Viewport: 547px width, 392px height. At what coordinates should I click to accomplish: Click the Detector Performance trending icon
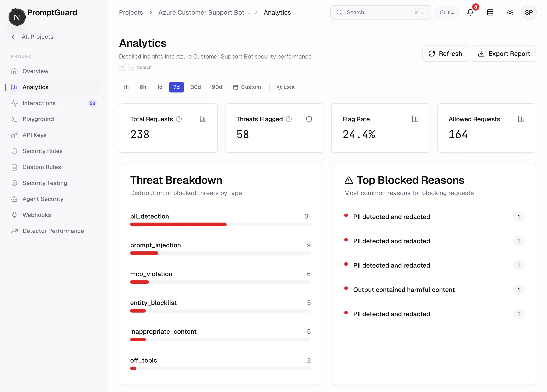(x=14, y=231)
